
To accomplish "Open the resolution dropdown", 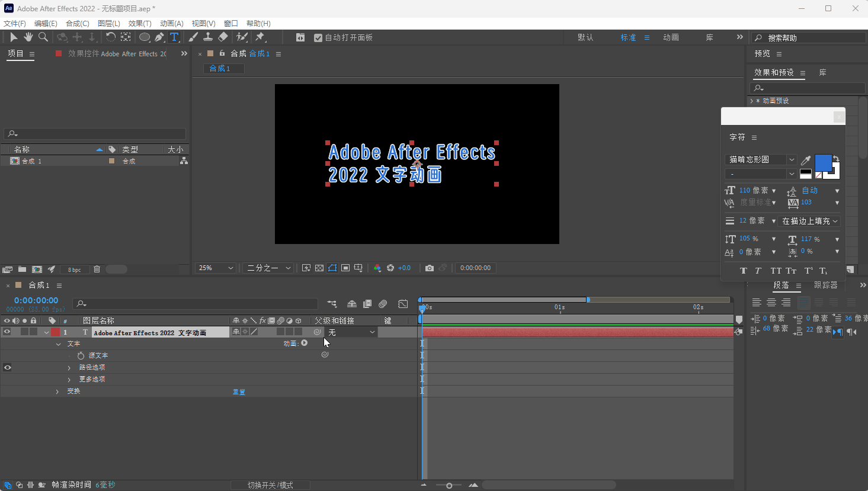I will [268, 268].
